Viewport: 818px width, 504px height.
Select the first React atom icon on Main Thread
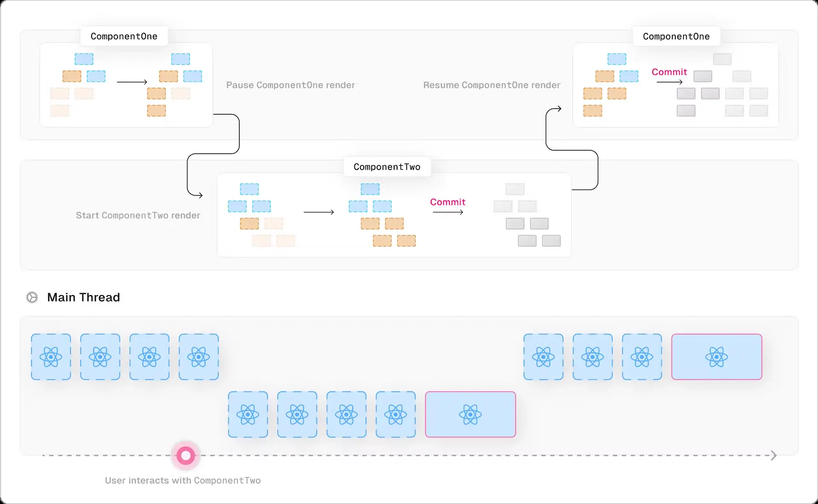(51, 357)
